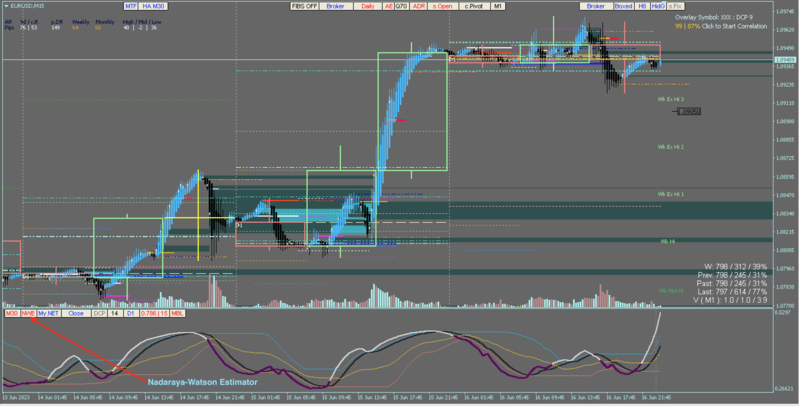Click the '13 Jun 2023' date on the time axis
The image size is (799, 406).
pos(16,397)
